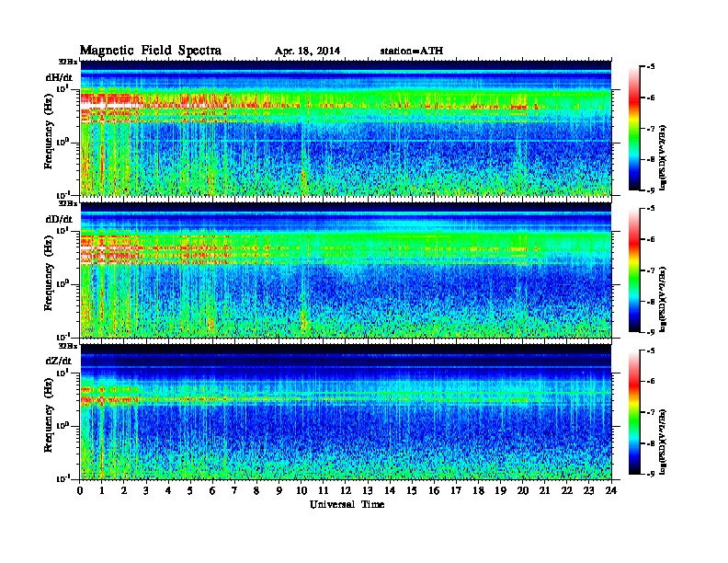Click hour "24" on the Universal Time axis
This screenshot has width=728, height=563.
click(x=611, y=490)
